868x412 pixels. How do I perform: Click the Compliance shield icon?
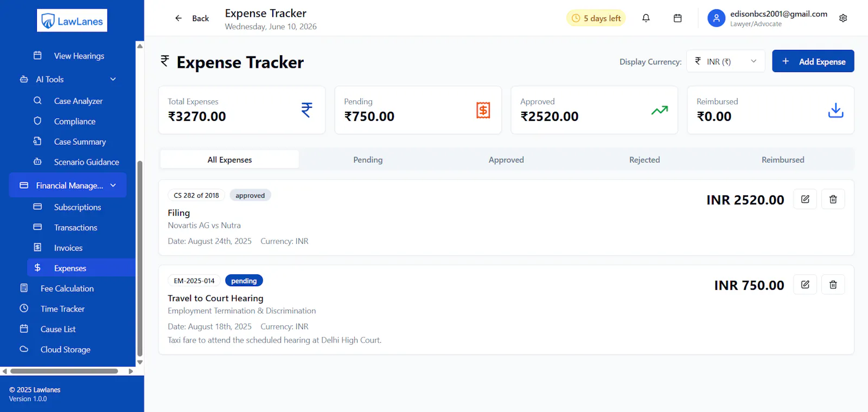tap(37, 121)
